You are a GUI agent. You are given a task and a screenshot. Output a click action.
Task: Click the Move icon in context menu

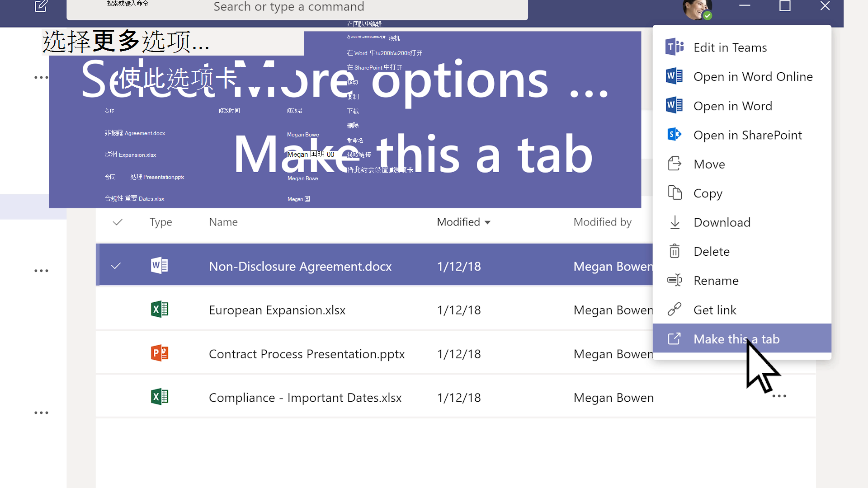tap(674, 163)
